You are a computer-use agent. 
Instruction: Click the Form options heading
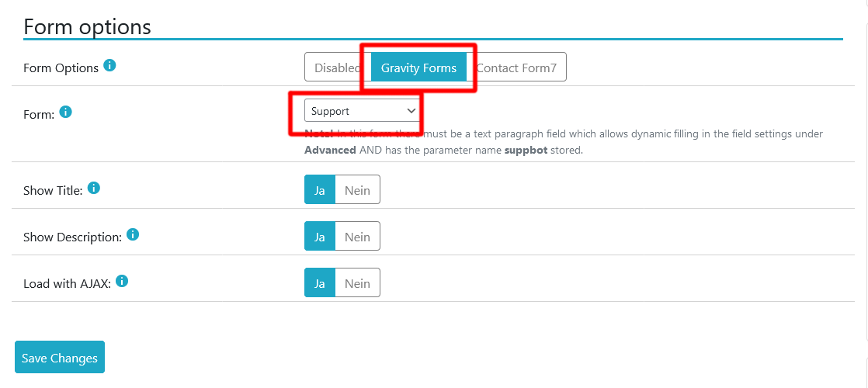tap(88, 26)
